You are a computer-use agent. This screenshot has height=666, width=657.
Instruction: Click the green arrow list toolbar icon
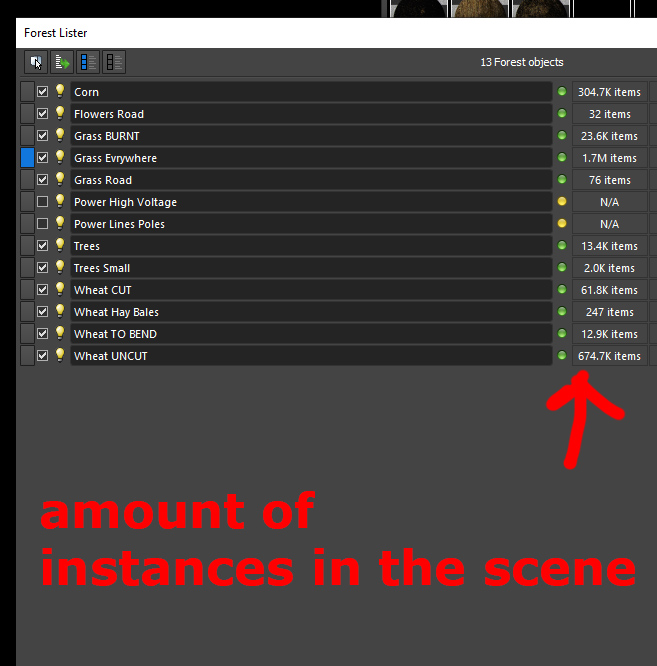tap(62, 62)
